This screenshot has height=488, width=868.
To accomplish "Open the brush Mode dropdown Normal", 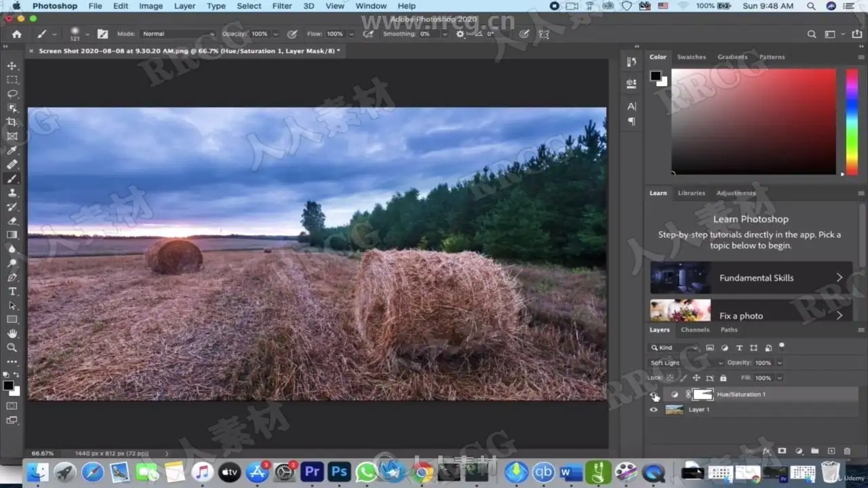I will tap(178, 34).
